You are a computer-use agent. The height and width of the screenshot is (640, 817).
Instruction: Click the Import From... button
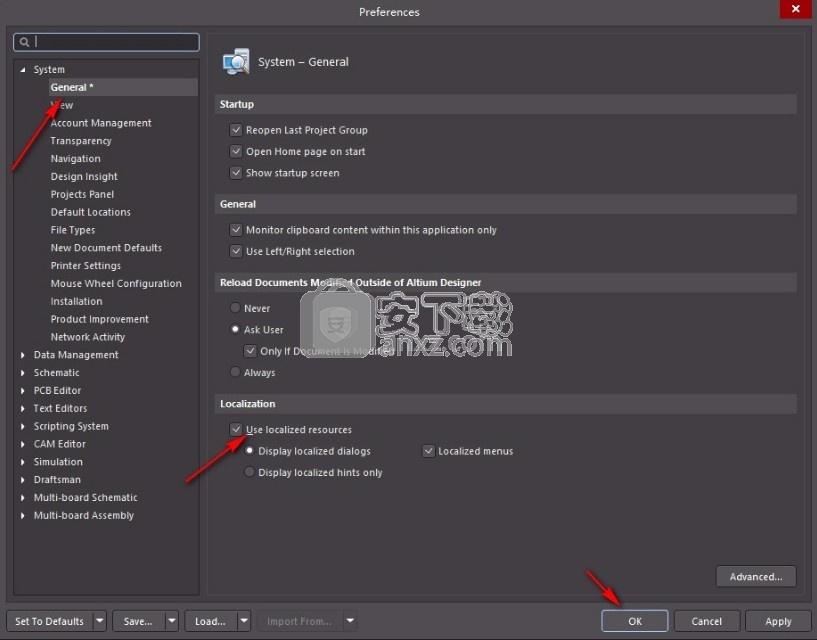coord(300,621)
